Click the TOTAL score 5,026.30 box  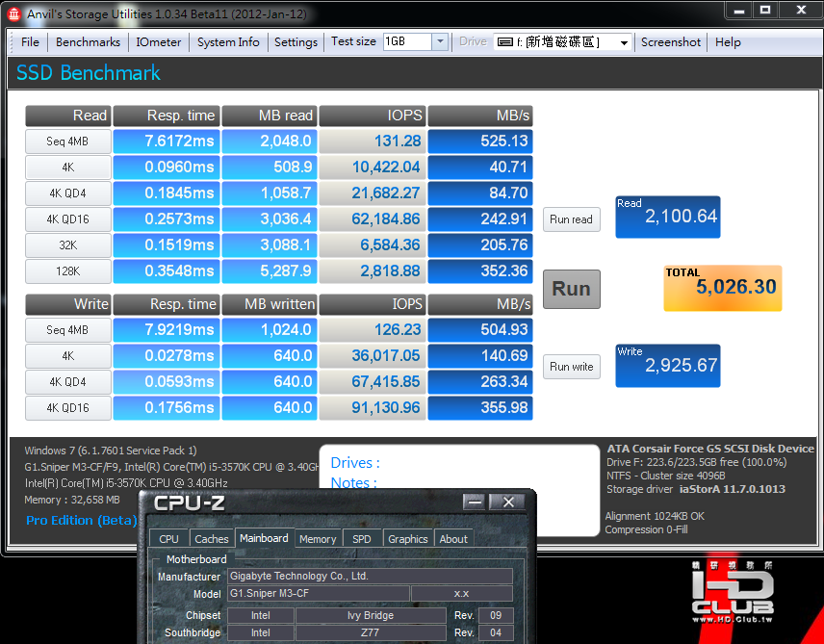click(x=723, y=288)
